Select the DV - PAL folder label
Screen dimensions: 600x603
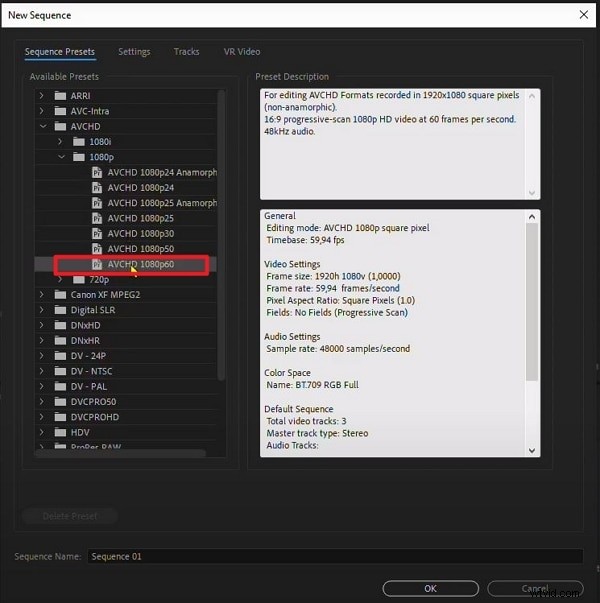pos(89,386)
